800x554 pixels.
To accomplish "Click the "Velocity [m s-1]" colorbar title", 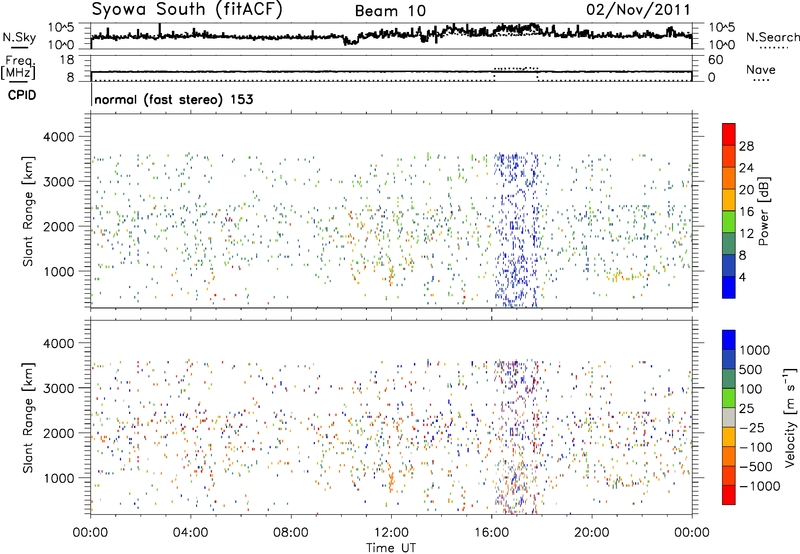I will (790, 417).
